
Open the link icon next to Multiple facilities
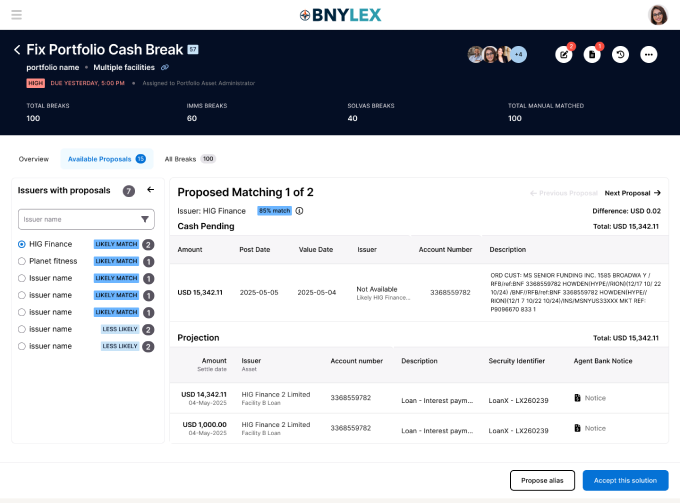point(165,67)
